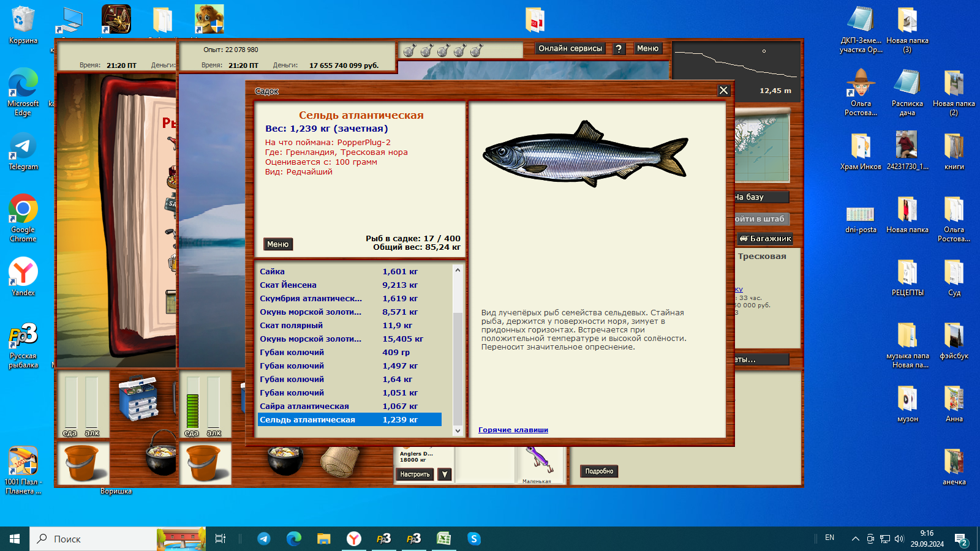Select Скумбрия атлантическ... row
Screen dimensions: 980x551
(349, 298)
